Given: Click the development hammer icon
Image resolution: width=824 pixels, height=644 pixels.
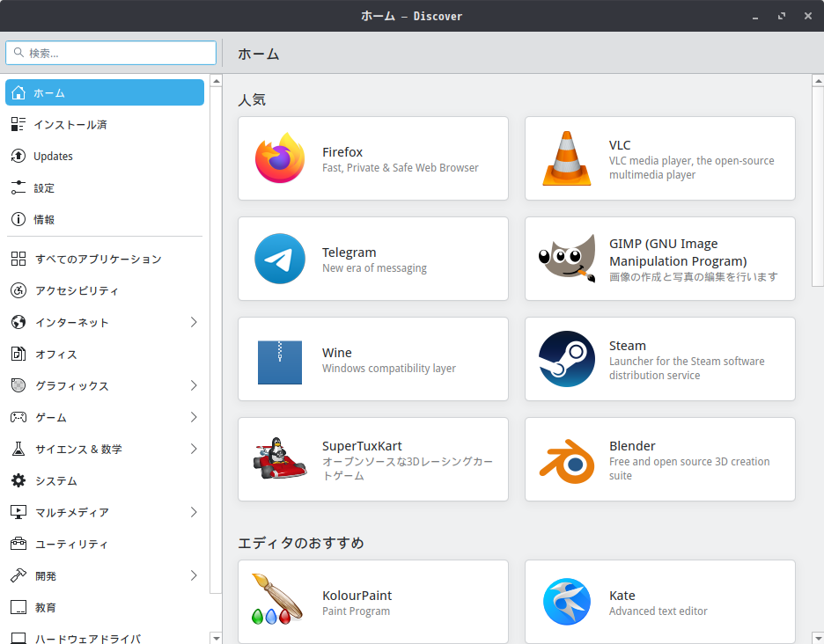Looking at the screenshot, I should point(18,575).
